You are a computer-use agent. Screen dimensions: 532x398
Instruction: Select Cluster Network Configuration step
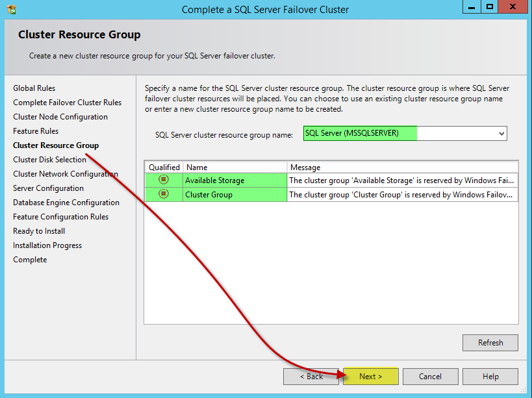coord(66,174)
